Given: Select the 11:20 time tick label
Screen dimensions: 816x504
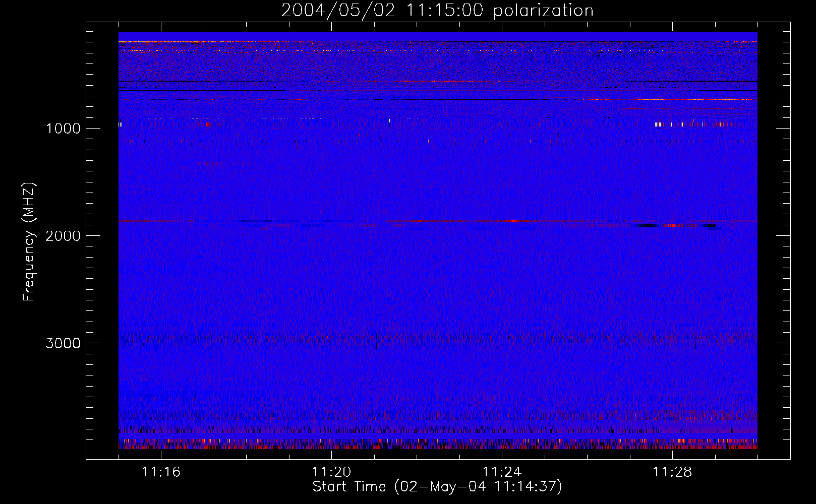Looking at the screenshot, I should tap(331, 472).
